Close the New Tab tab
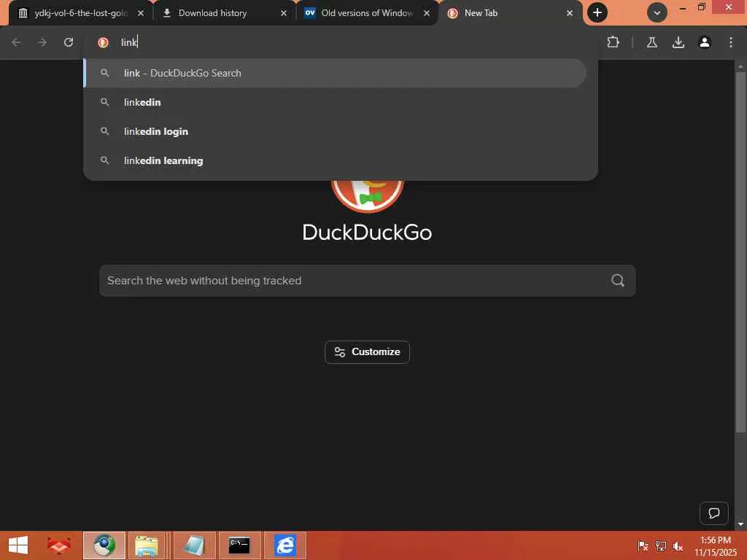747x560 pixels. tap(569, 13)
